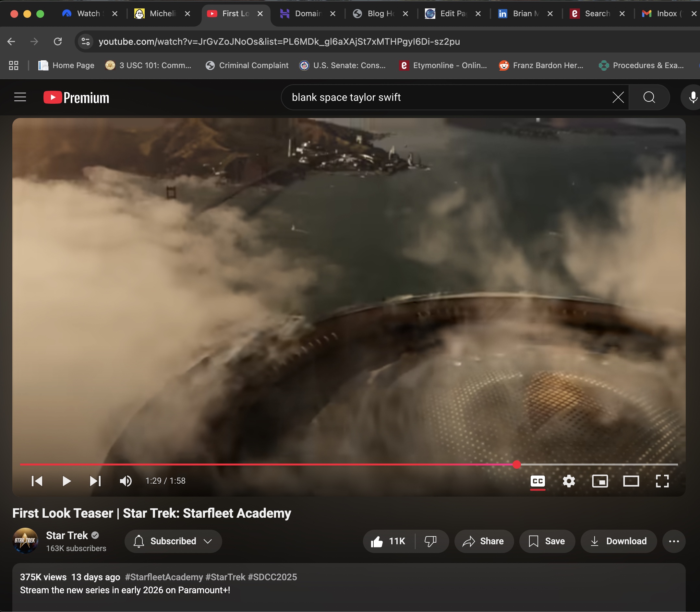This screenshot has height=612, width=700.
Task: Download the video
Action: 619,541
